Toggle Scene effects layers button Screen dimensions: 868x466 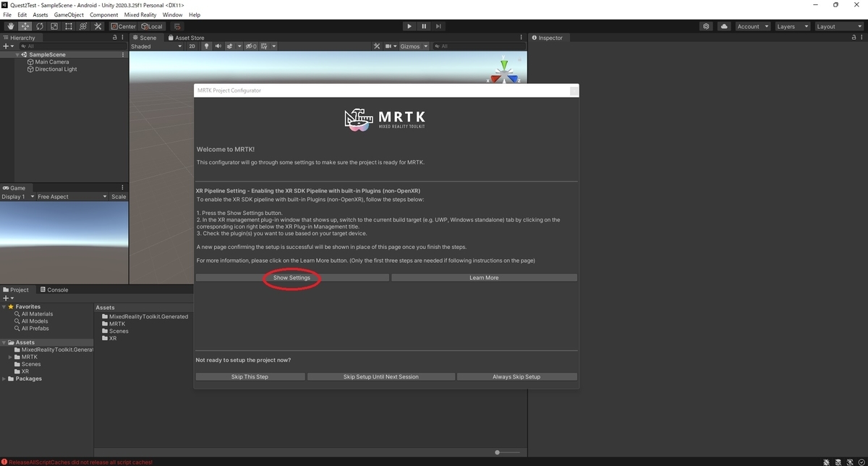click(231, 46)
